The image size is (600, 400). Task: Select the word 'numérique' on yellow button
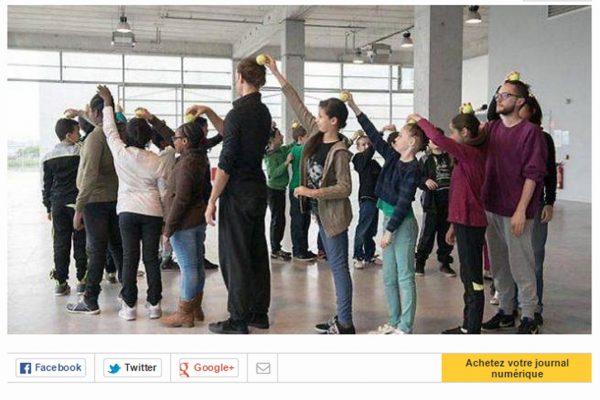point(517,374)
